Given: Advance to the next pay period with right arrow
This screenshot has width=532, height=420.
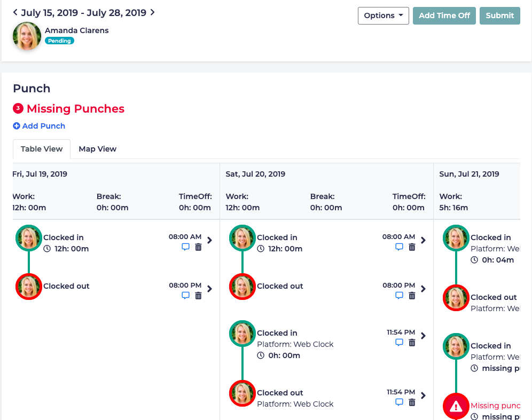Looking at the screenshot, I should pyautogui.click(x=152, y=12).
